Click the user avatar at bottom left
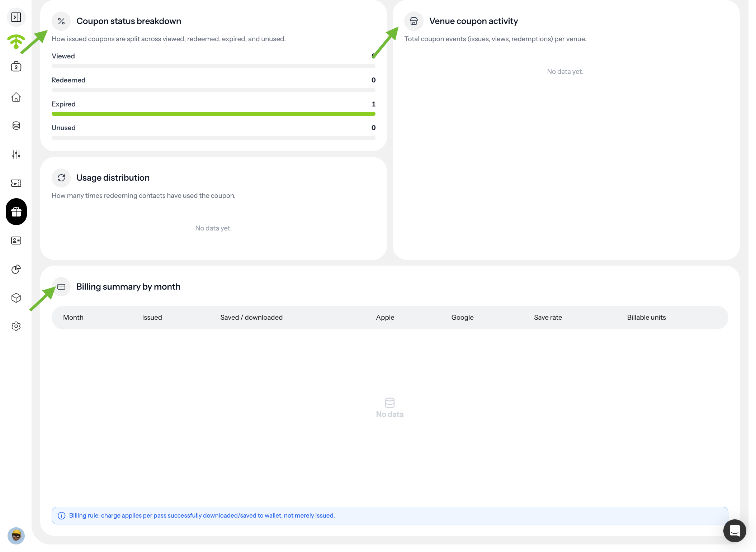Image resolution: width=756 pixels, height=552 pixels. point(16,536)
